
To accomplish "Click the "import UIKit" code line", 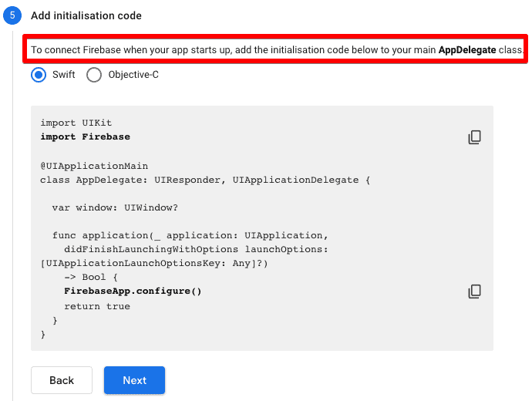I will pos(76,123).
